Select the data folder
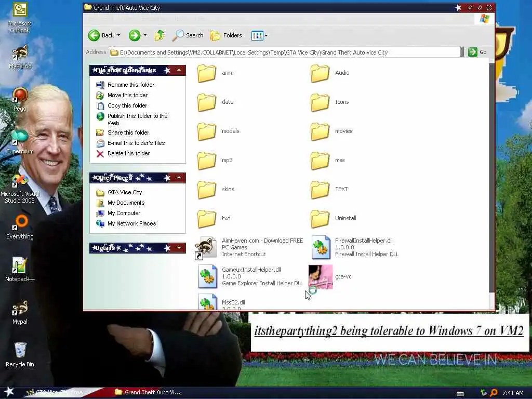 pyautogui.click(x=215, y=102)
